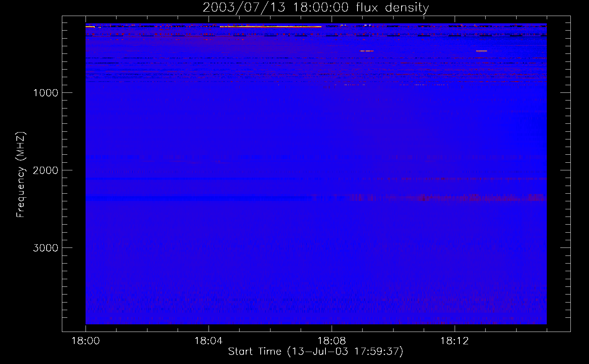Screen dimensions: 589x364
Task: Click the 1000 frequency tick label
Action: [46, 93]
